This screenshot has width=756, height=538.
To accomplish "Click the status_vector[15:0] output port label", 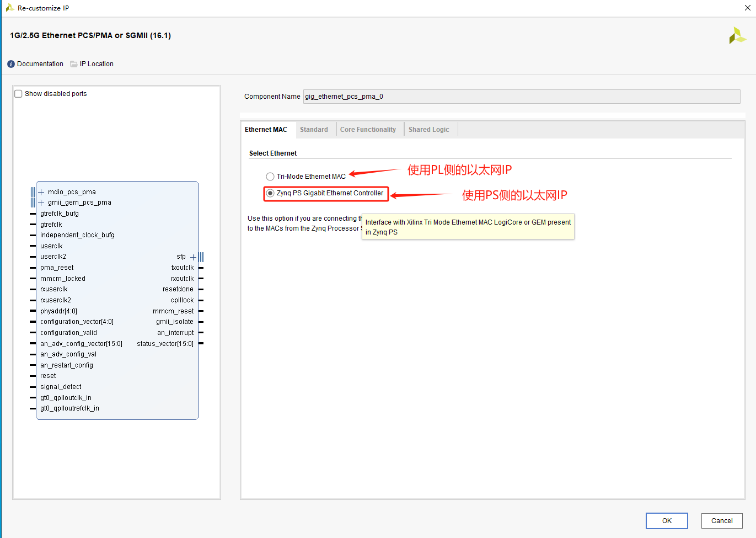I will (165, 344).
